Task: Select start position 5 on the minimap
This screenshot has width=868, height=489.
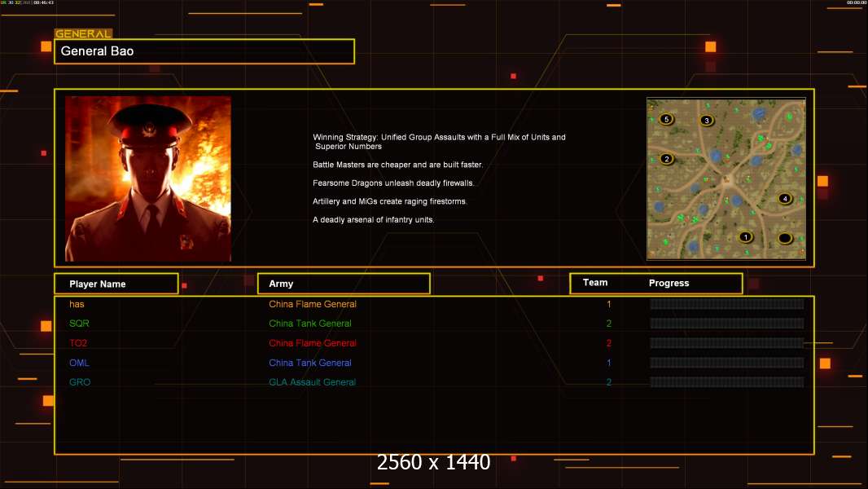Action: click(x=667, y=119)
